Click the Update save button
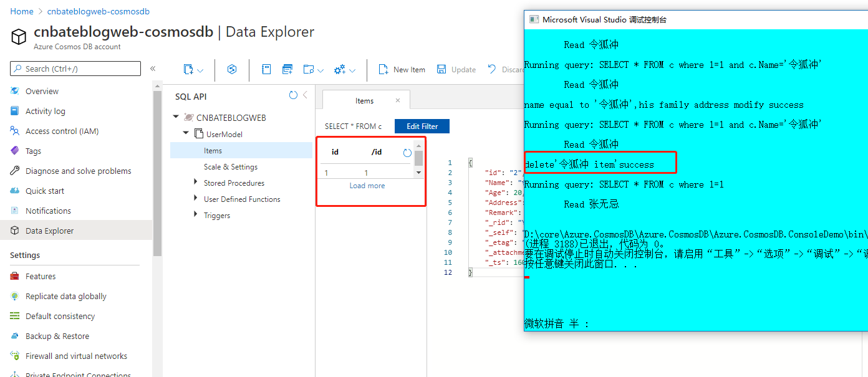 point(456,70)
